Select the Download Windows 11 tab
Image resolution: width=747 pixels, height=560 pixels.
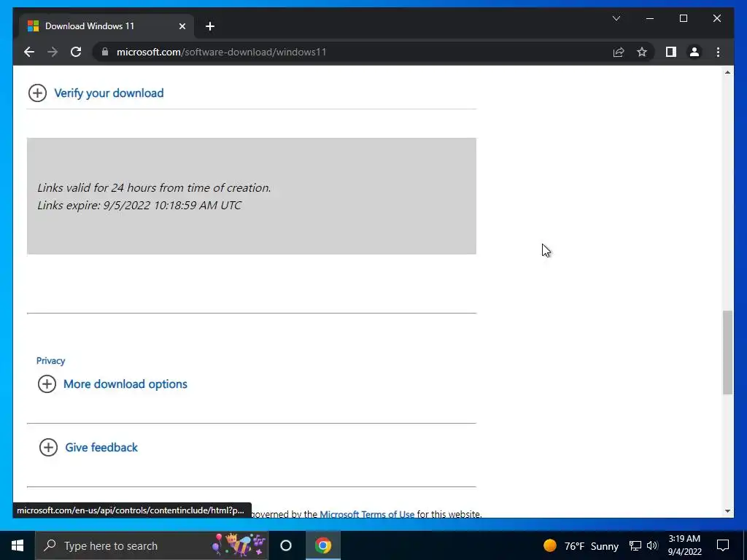click(106, 26)
